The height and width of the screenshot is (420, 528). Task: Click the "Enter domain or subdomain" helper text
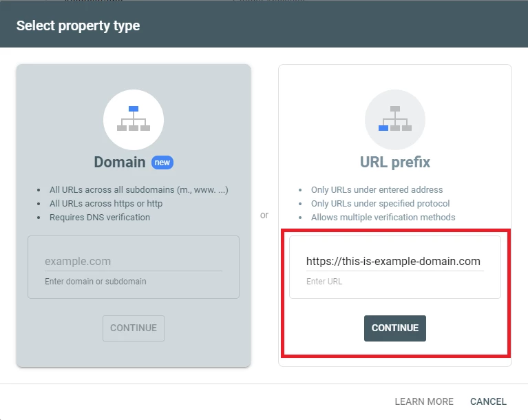[x=95, y=282]
